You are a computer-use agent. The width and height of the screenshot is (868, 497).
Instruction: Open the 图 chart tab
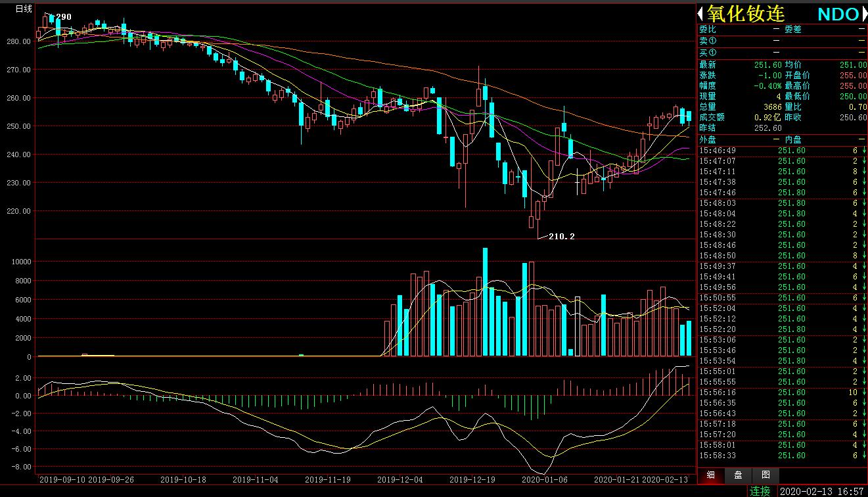[765, 475]
